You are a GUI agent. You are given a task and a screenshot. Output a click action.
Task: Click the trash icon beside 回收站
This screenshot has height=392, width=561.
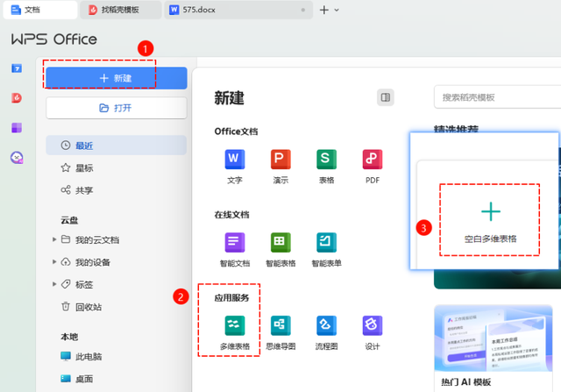point(66,306)
